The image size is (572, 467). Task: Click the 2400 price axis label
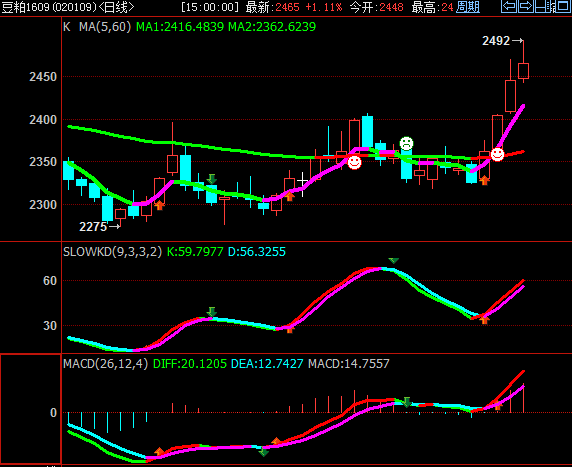43,120
